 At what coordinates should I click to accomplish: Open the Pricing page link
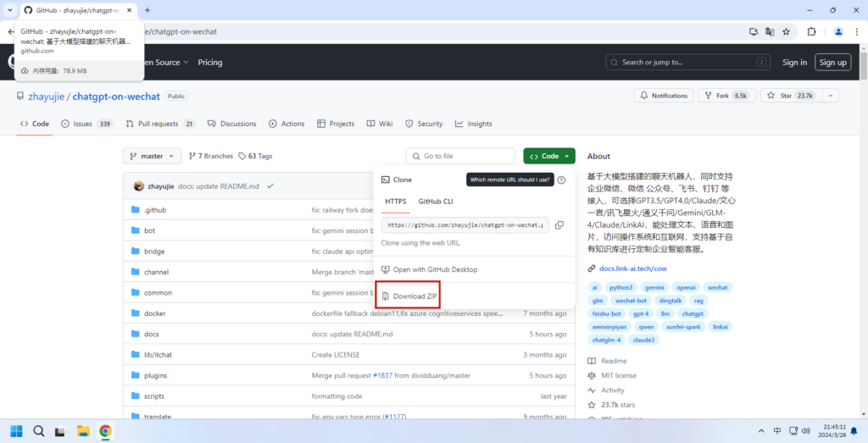210,63
